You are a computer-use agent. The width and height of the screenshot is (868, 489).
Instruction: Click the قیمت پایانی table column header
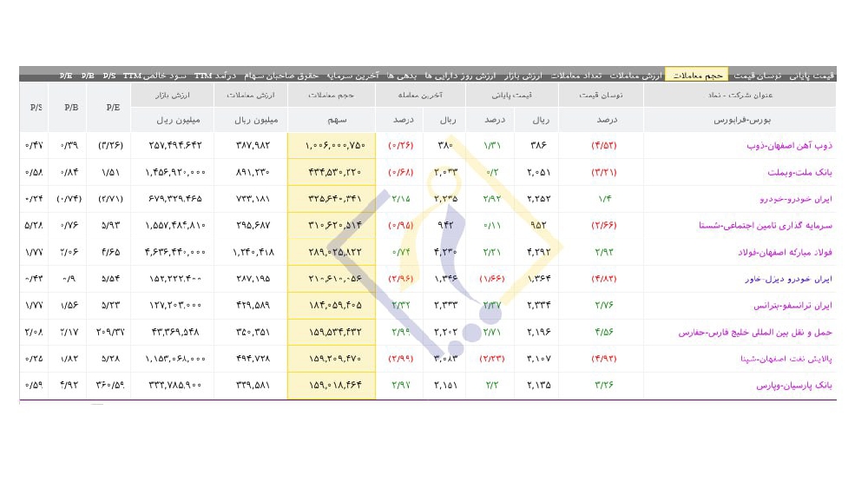click(x=512, y=96)
